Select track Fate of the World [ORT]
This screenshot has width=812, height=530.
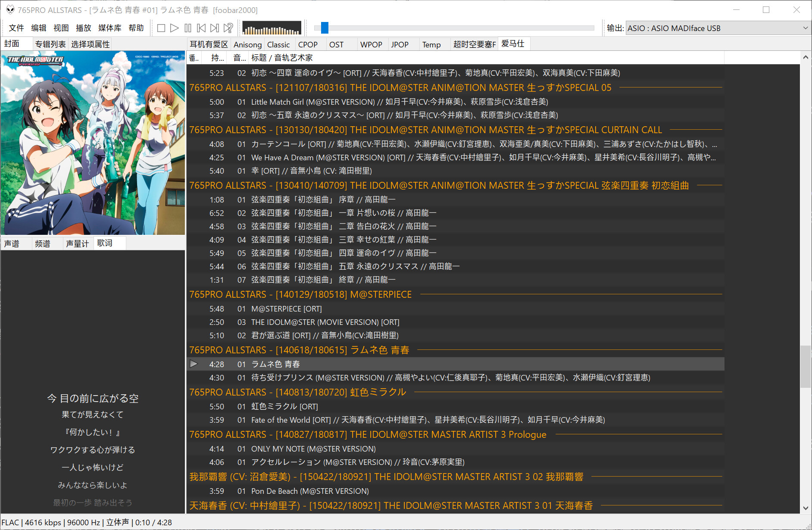(456, 420)
